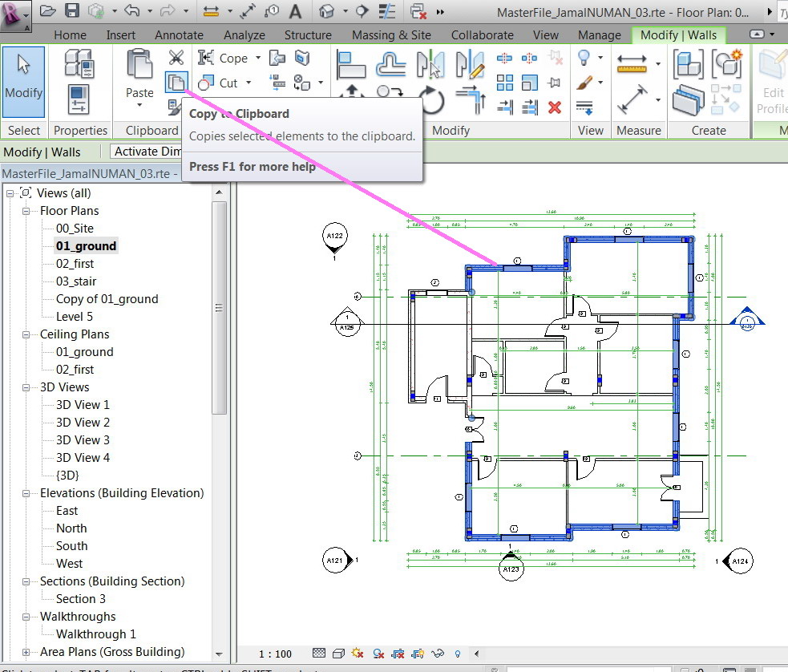Open the Collaborate ribbon tab
Viewport: 788px width, 672px height.
pyautogui.click(x=483, y=35)
